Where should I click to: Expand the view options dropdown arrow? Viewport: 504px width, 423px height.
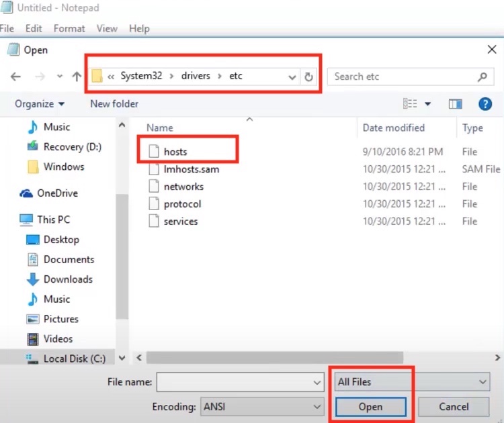[x=427, y=104]
